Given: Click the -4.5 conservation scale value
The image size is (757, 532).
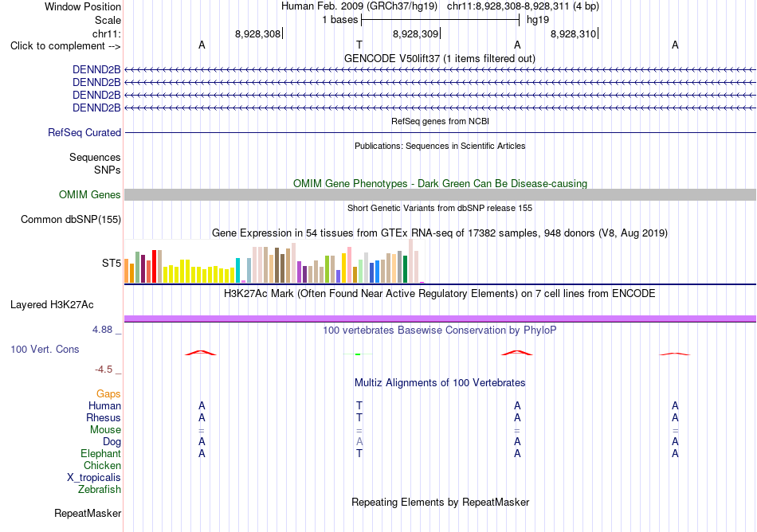Looking at the screenshot, I should pyautogui.click(x=104, y=370).
